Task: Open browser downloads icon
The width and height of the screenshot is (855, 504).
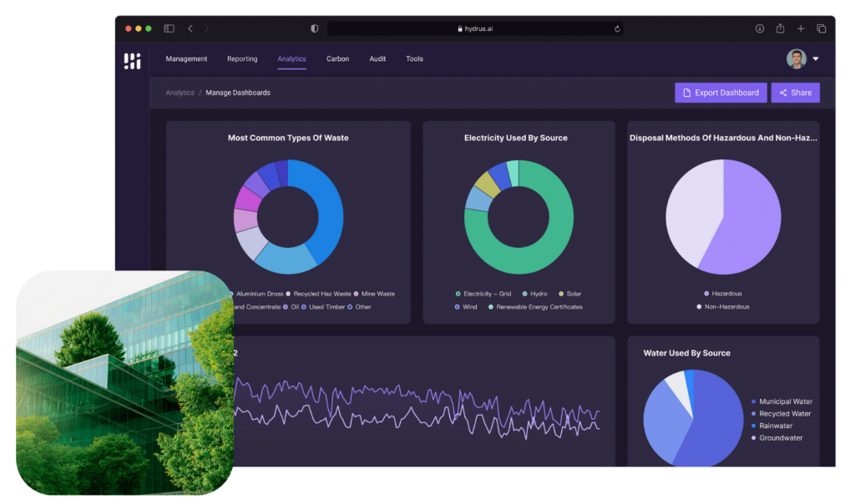Action: click(760, 28)
